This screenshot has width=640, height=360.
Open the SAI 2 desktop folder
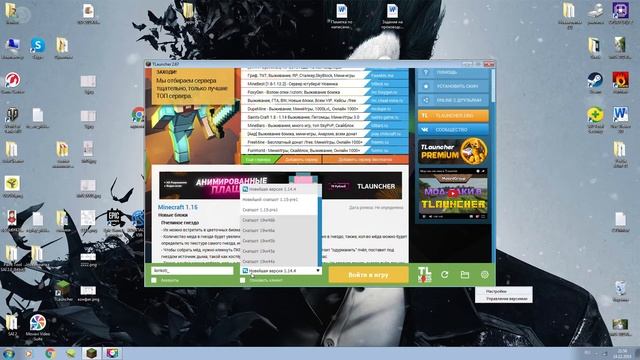[12, 322]
